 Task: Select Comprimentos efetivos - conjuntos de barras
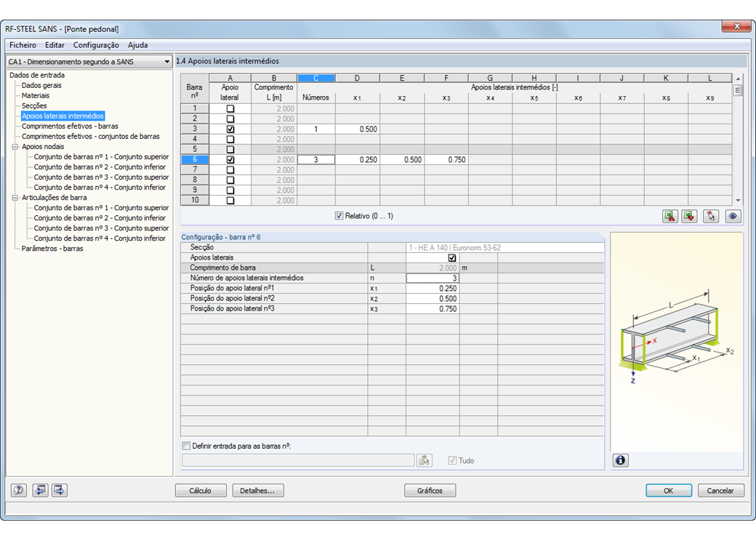(91, 137)
